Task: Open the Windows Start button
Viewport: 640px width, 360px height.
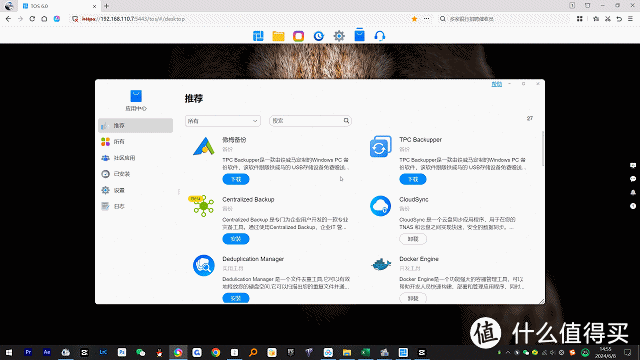Action: [x=9, y=352]
